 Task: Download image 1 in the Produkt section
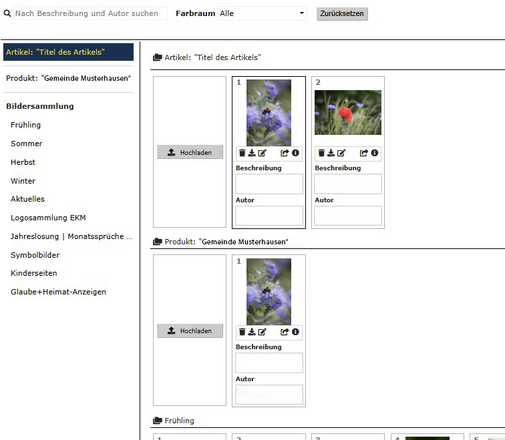(252, 332)
